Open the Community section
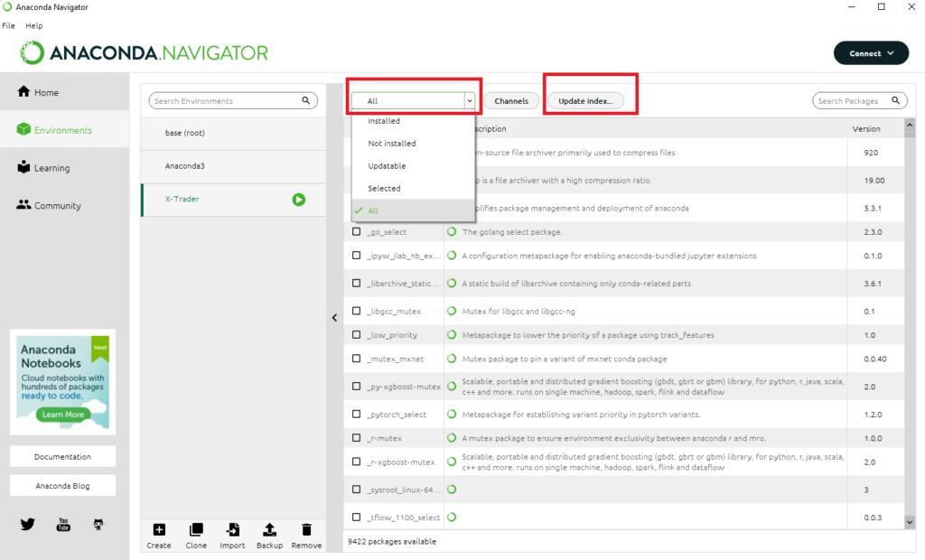 (x=64, y=205)
